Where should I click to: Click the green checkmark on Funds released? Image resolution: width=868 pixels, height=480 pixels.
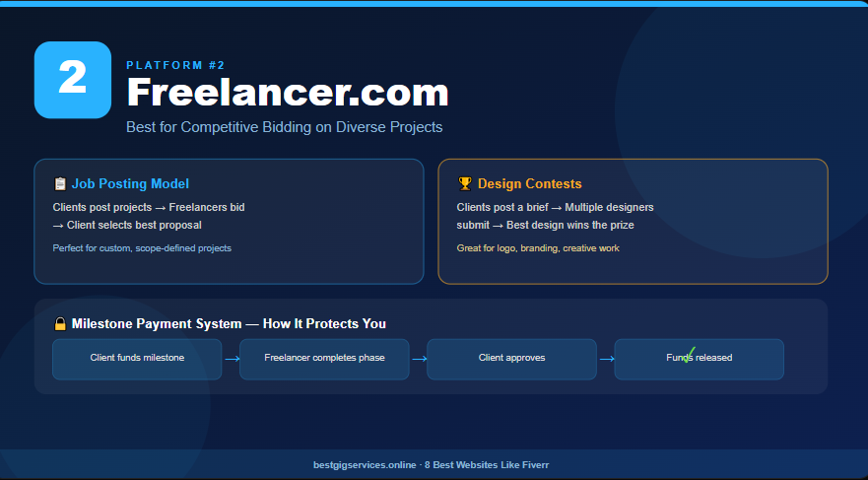(689, 355)
